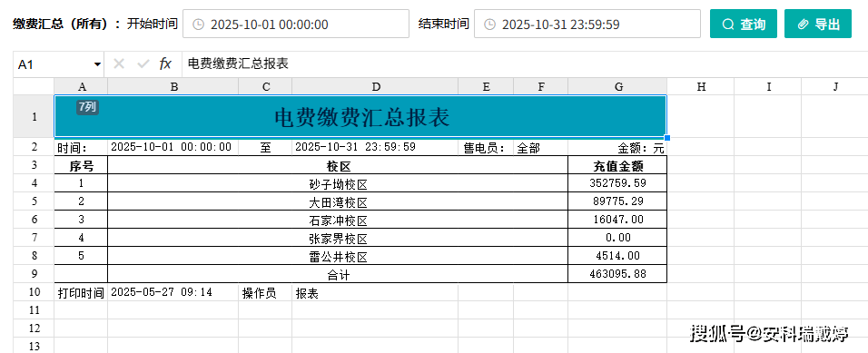Click the formula bar text 电费缴费汇总报表

(238, 64)
